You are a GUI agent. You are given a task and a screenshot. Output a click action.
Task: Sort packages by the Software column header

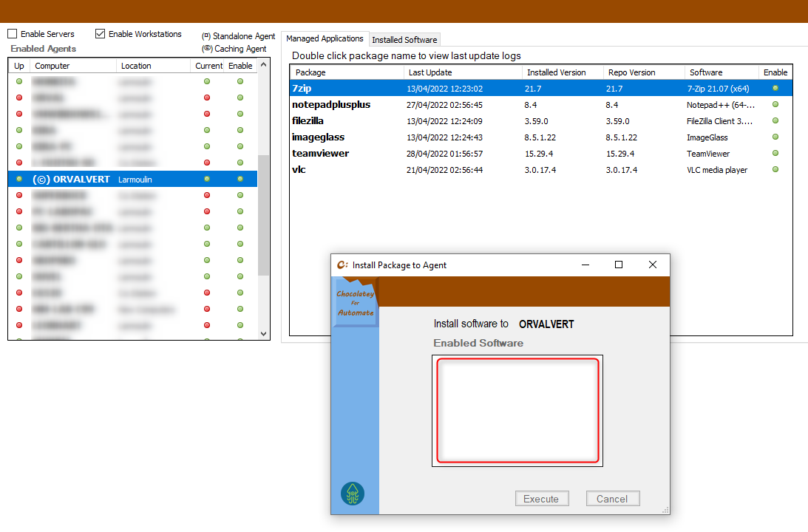tap(722, 72)
